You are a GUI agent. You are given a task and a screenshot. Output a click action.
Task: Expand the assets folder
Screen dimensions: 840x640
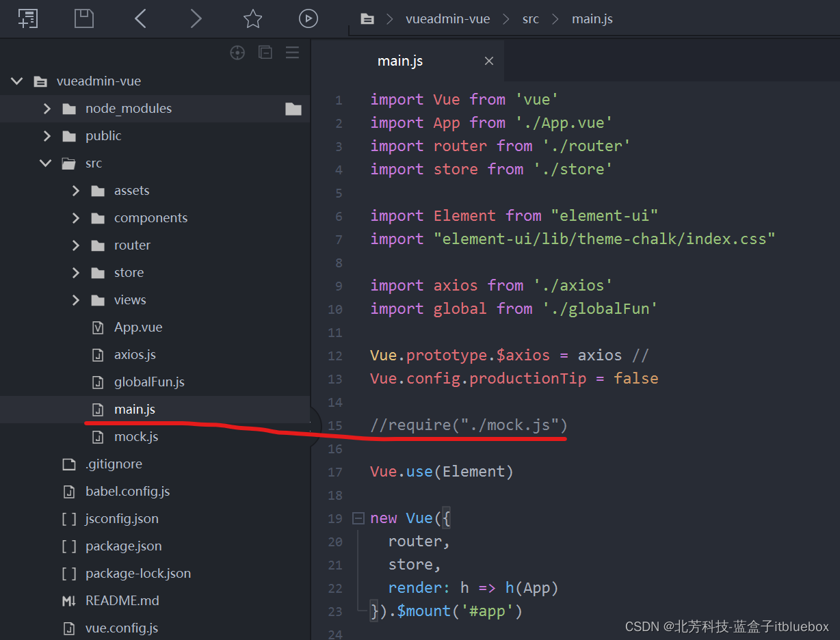click(75, 191)
